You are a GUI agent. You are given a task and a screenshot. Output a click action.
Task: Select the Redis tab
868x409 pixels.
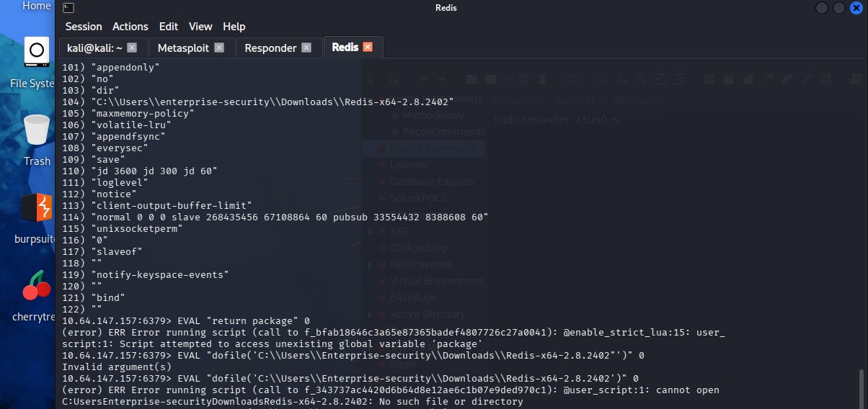tap(345, 48)
